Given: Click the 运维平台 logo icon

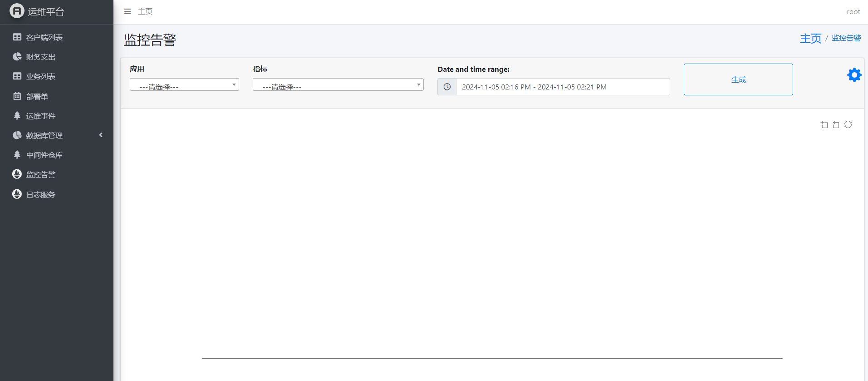Looking at the screenshot, I should 17,11.
